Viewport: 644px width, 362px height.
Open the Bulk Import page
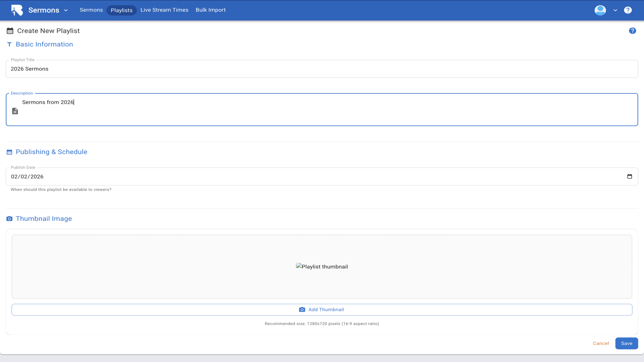tap(210, 10)
